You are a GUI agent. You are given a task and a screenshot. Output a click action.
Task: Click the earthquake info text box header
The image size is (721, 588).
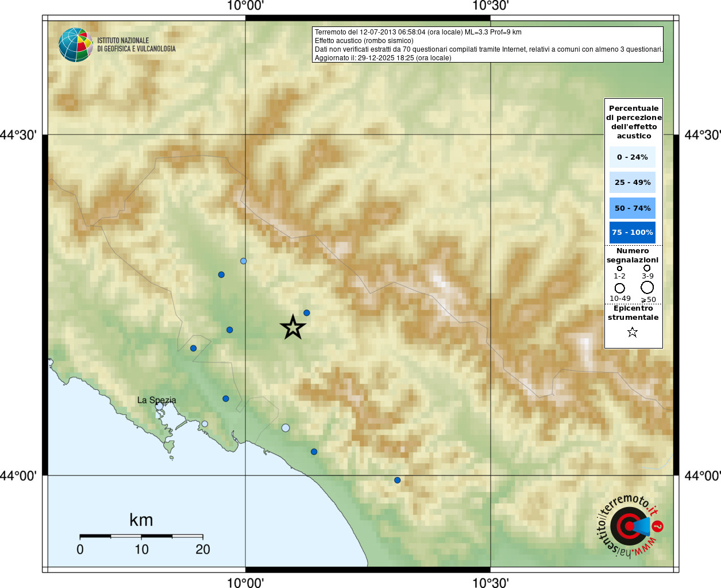(488, 44)
